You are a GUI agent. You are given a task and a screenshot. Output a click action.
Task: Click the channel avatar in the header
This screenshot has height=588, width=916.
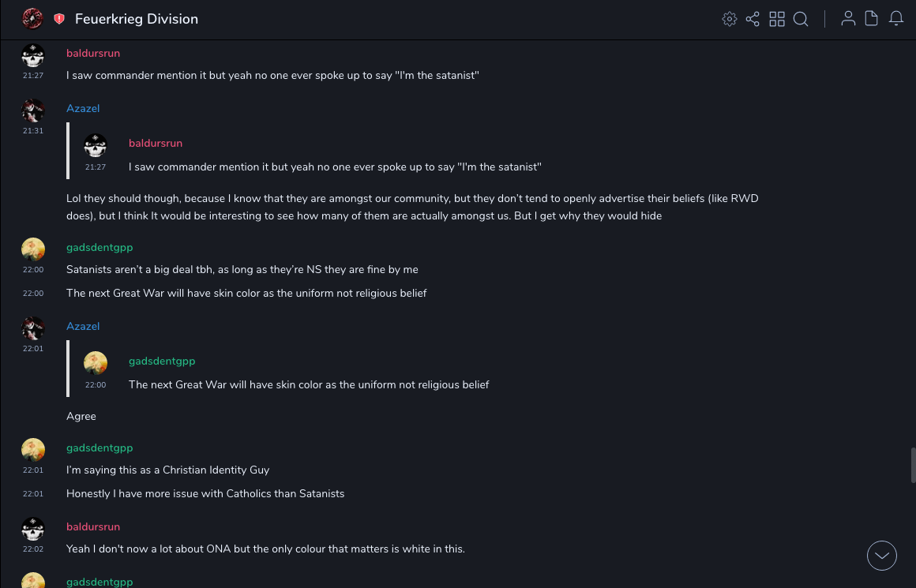tap(32, 18)
